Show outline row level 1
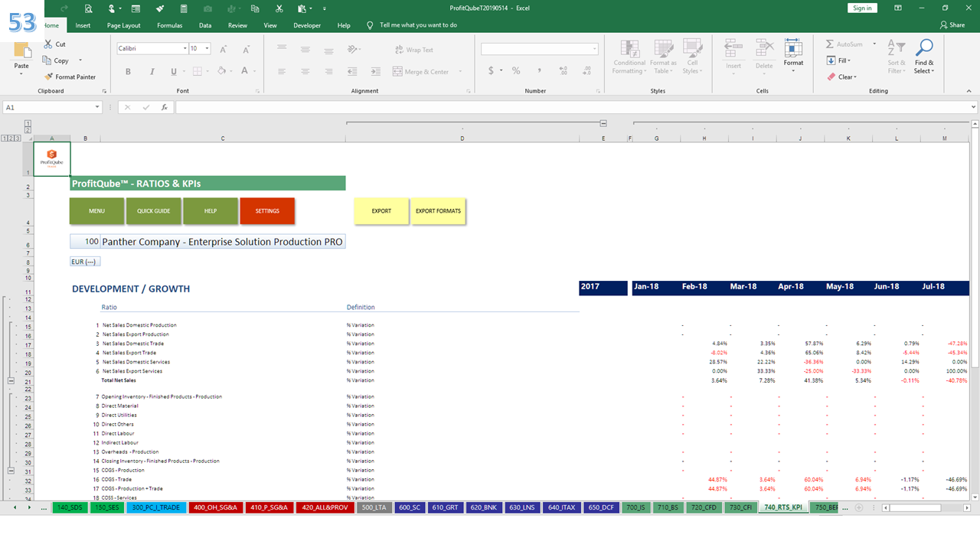Screen dimensions: 980x551 click(5, 139)
